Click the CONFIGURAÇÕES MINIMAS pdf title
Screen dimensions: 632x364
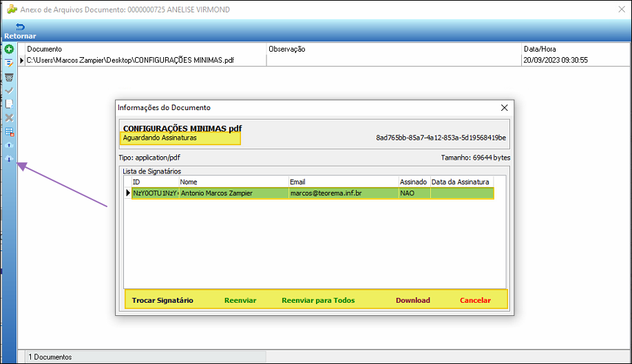pyautogui.click(x=182, y=129)
